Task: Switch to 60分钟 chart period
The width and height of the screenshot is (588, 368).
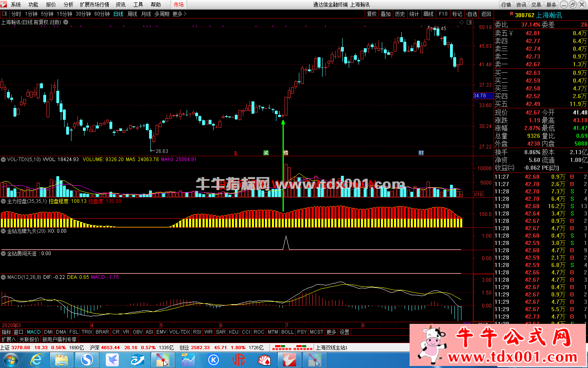Action: (102, 14)
